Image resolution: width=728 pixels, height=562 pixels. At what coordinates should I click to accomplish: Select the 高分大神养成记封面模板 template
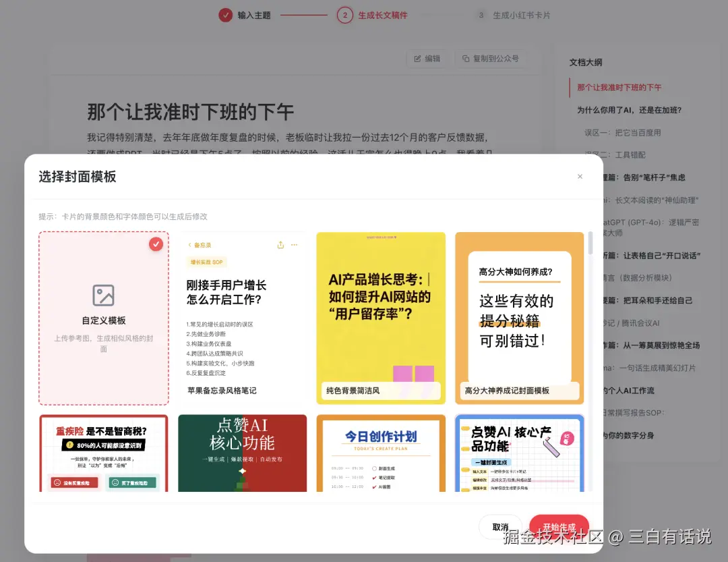[519, 317]
